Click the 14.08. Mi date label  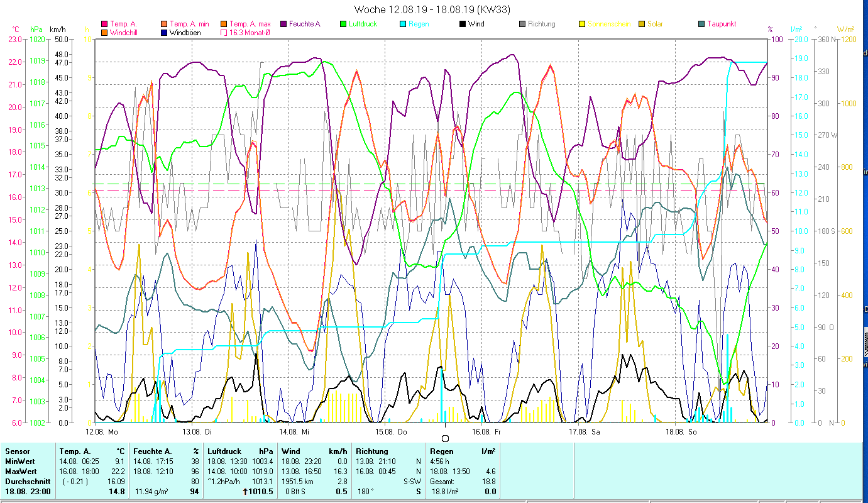tap(294, 432)
